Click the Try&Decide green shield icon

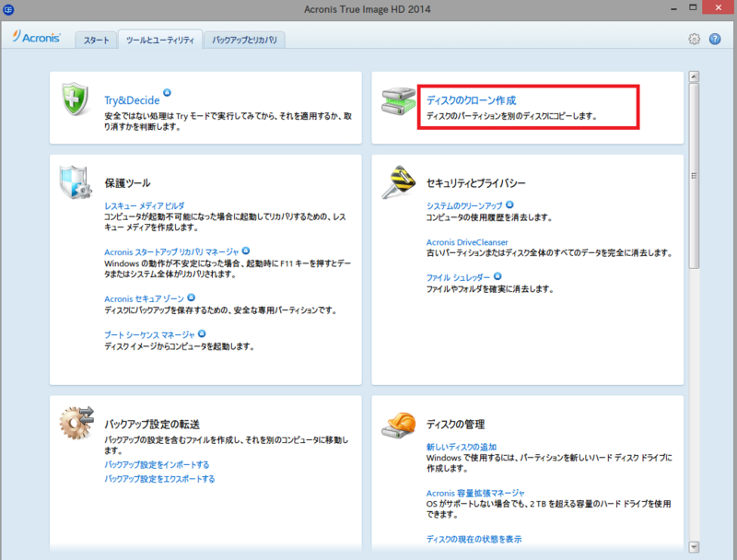(x=76, y=99)
